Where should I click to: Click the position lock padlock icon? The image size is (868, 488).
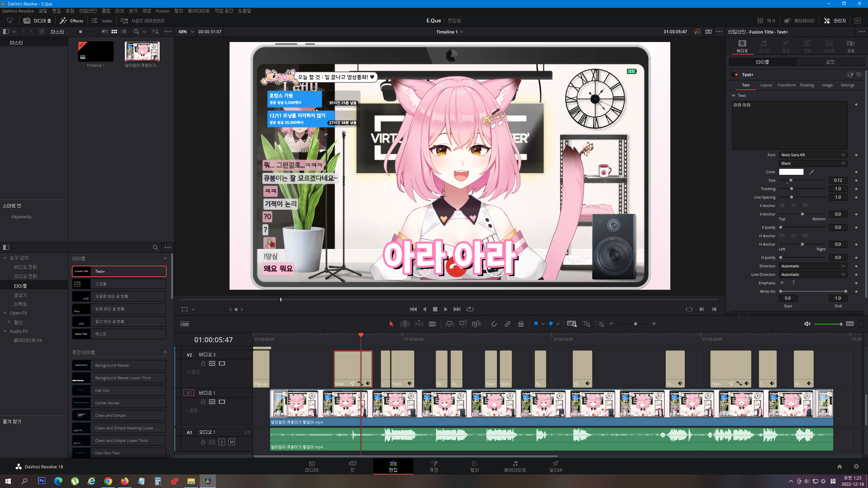[521, 324]
